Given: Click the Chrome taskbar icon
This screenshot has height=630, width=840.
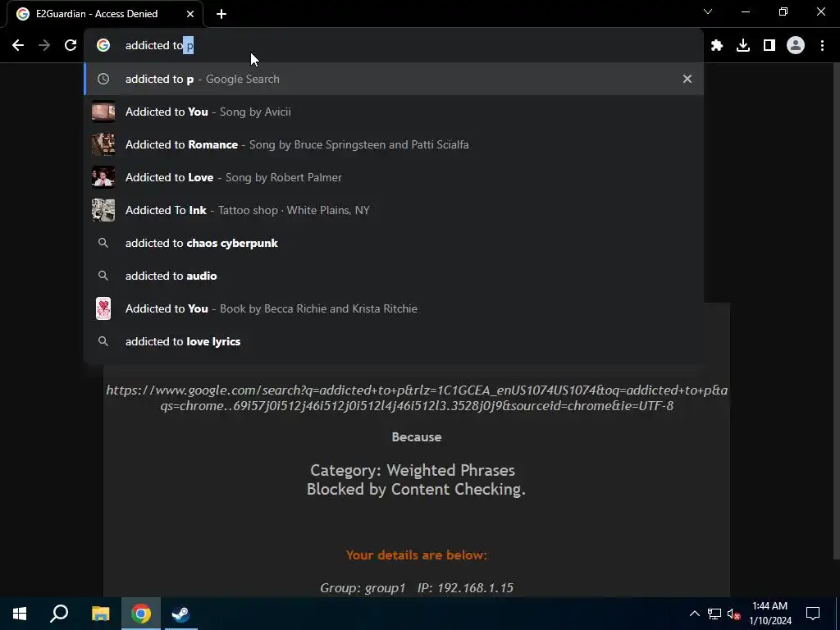Looking at the screenshot, I should coord(141,614).
